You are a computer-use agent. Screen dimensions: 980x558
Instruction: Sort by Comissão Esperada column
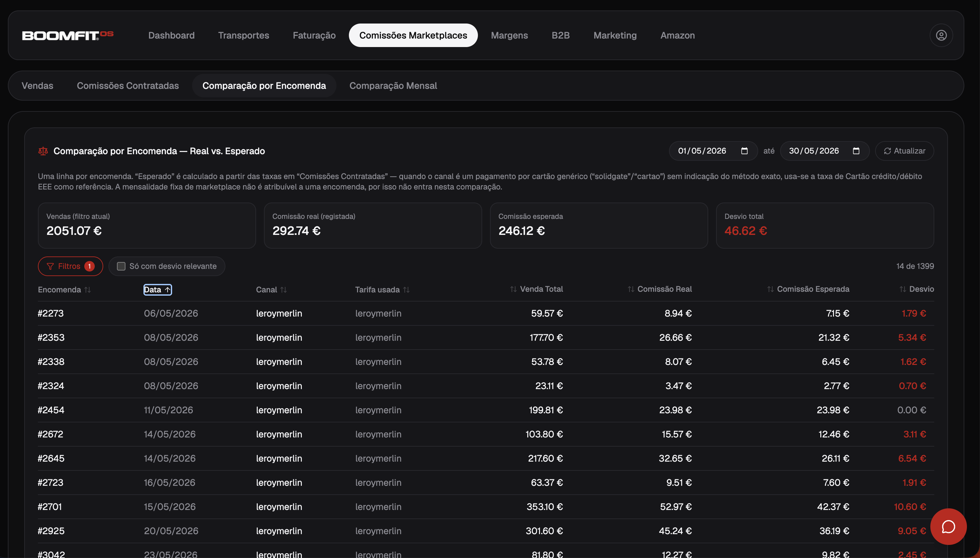pos(808,289)
